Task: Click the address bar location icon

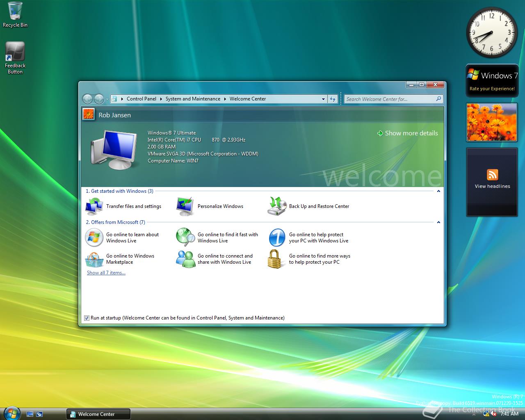Action: coord(114,99)
